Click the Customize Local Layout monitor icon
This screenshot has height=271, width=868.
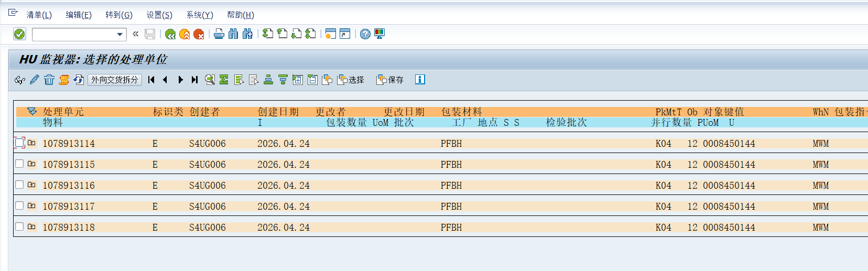[379, 34]
